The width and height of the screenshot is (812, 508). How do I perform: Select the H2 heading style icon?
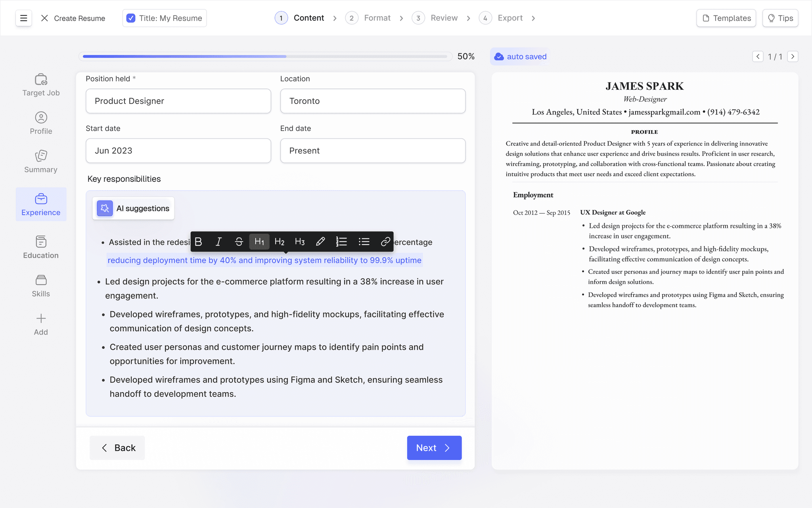[x=279, y=241]
